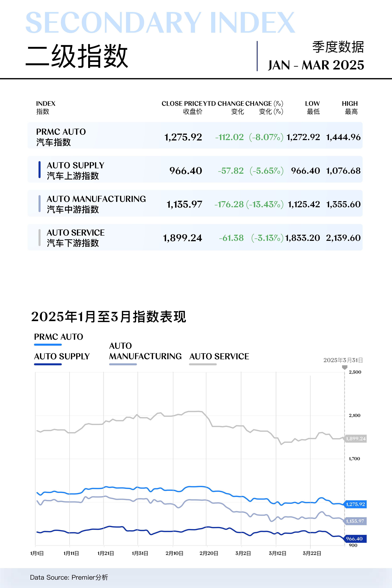Click the HIGH 最高 column header

click(x=350, y=107)
